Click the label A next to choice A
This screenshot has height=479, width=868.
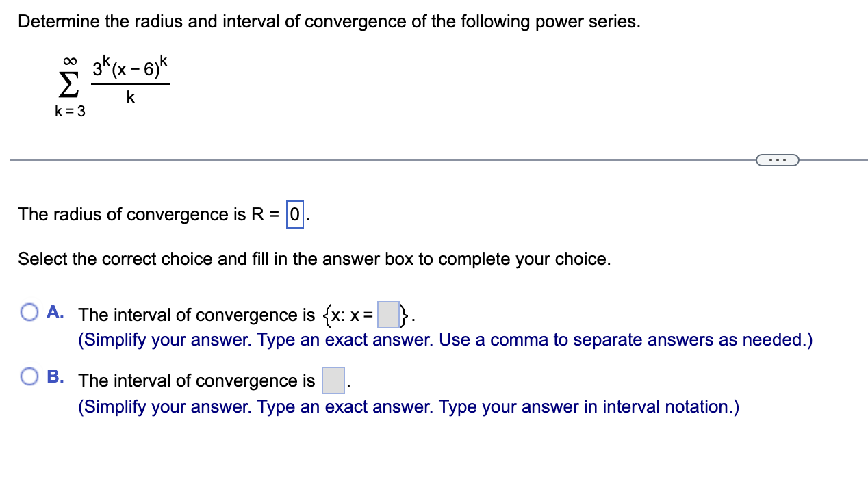[x=53, y=312]
